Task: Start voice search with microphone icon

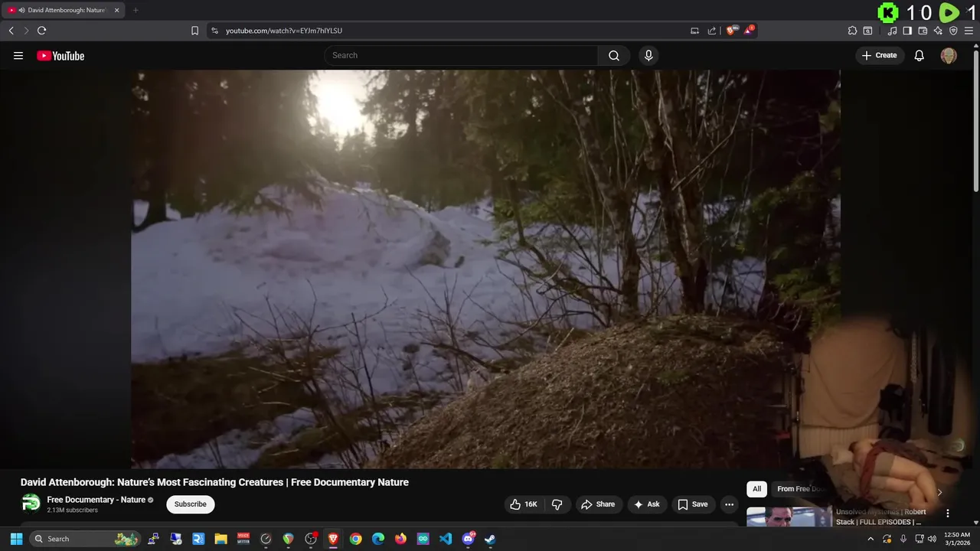Action: pyautogui.click(x=648, y=55)
